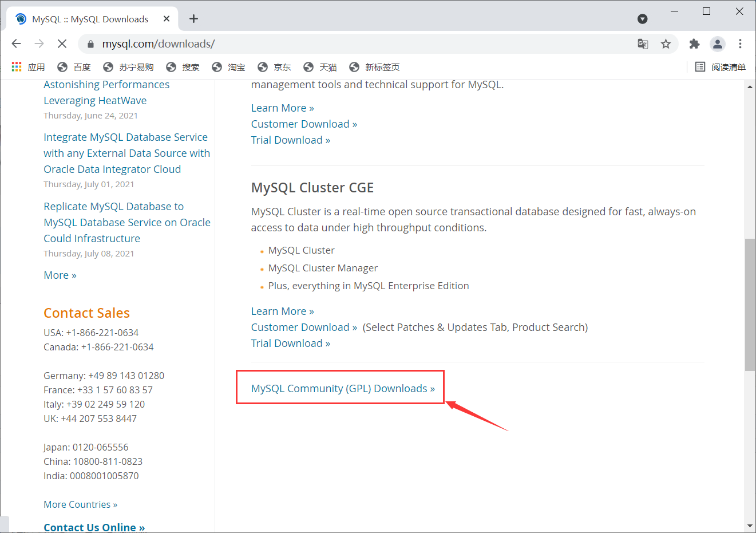Open the 新标签页 bookmark
Viewport: 756px width, 533px height.
(x=374, y=67)
